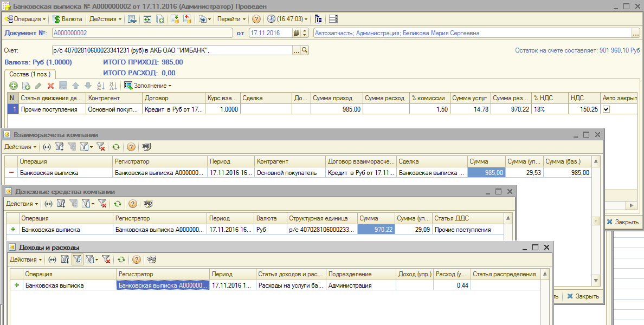Image resolution: width=644 pixels, height=325 pixels.
Task: Expand the Перейти dropdown menu
Action: (x=231, y=19)
